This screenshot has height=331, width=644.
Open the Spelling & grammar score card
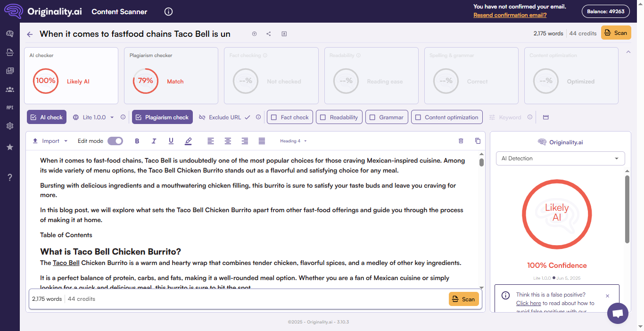(471, 75)
